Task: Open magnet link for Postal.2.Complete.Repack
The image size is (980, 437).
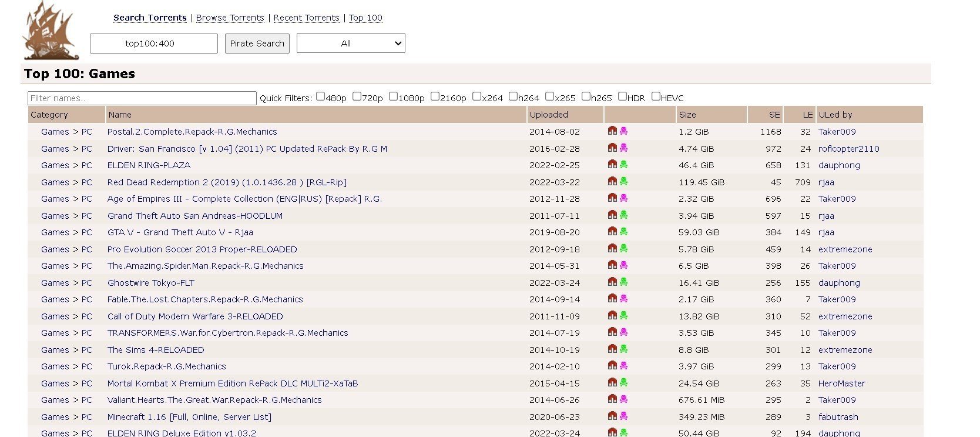Action: pyautogui.click(x=612, y=131)
